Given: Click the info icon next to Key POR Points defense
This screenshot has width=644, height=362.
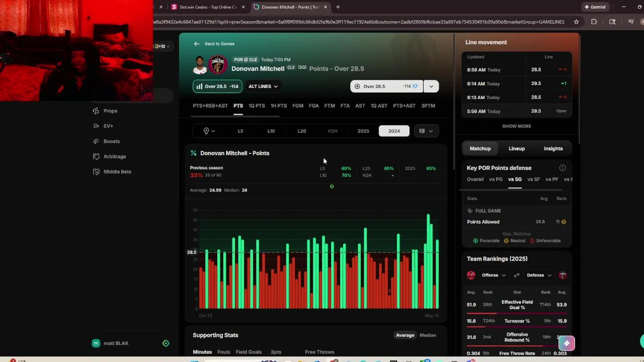Looking at the screenshot, I should [562, 168].
